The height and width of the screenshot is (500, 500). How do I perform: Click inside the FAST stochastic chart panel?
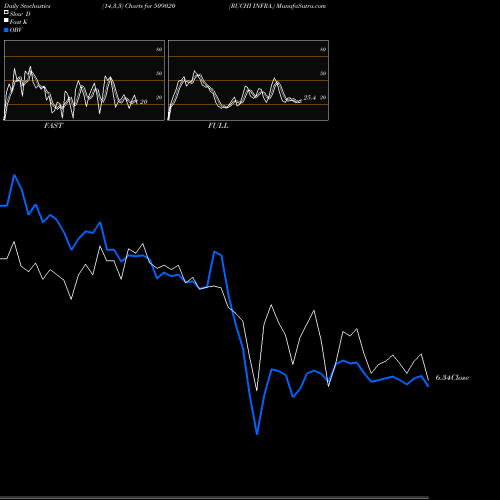click(x=84, y=80)
